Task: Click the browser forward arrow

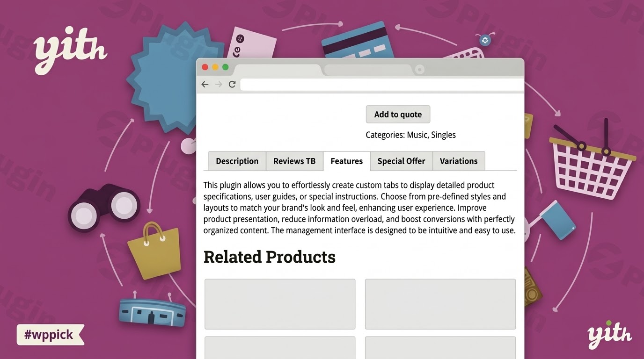Action: tap(219, 84)
